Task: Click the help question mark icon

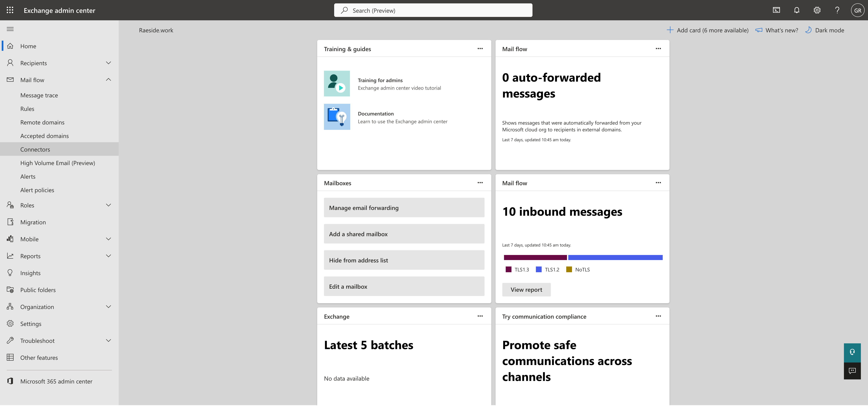Action: click(x=837, y=10)
